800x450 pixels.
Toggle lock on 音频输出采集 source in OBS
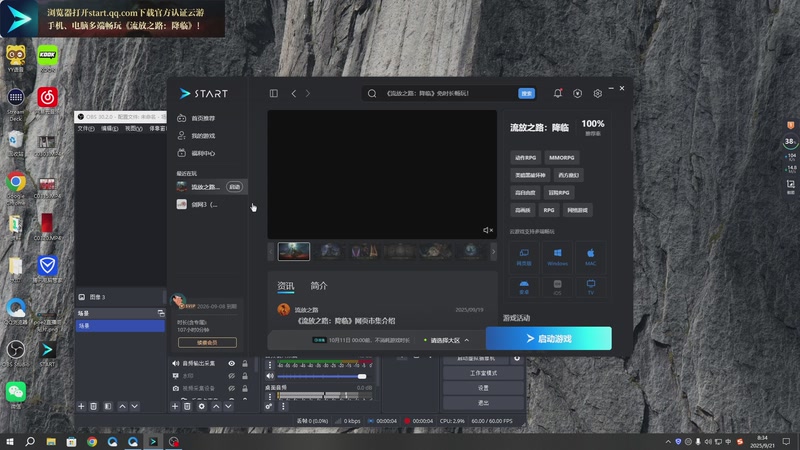pos(245,363)
